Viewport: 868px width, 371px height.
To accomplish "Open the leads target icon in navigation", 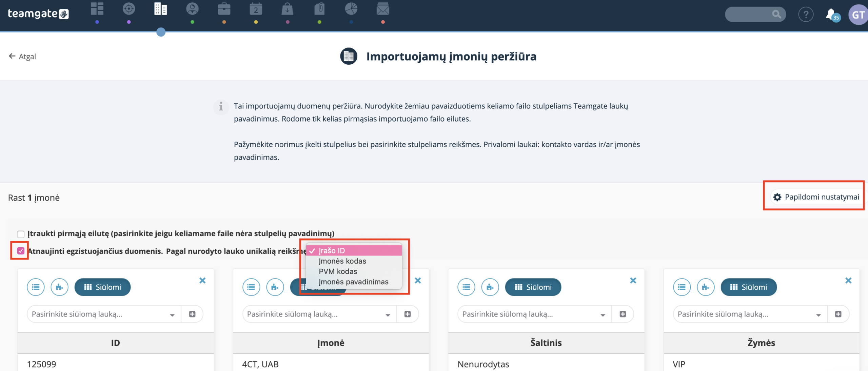I will [x=129, y=9].
